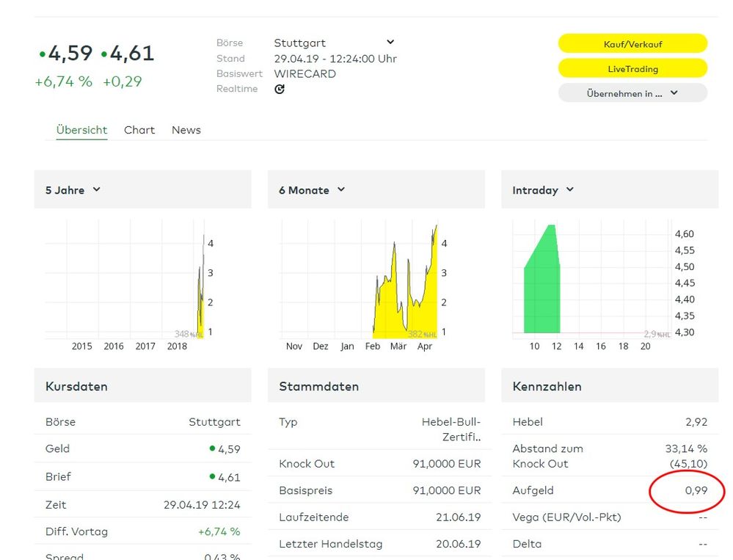
Task: Click the circled Aufgeld value 0,99
Action: pyautogui.click(x=696, y=490)
